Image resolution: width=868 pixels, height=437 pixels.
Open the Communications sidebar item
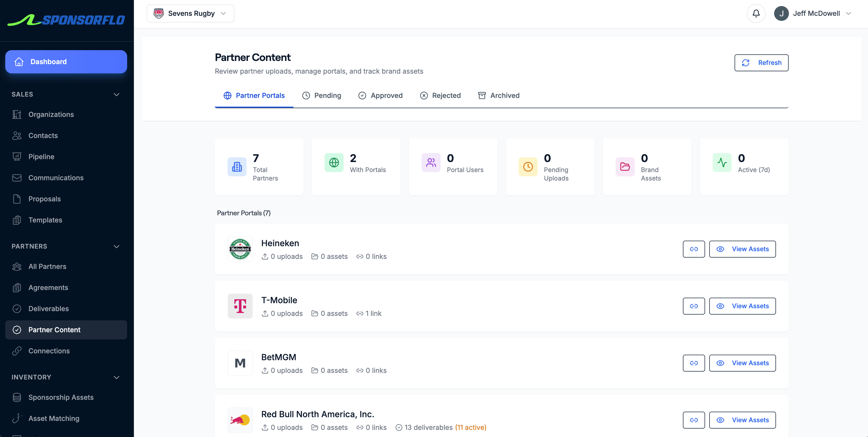[56, 178]
